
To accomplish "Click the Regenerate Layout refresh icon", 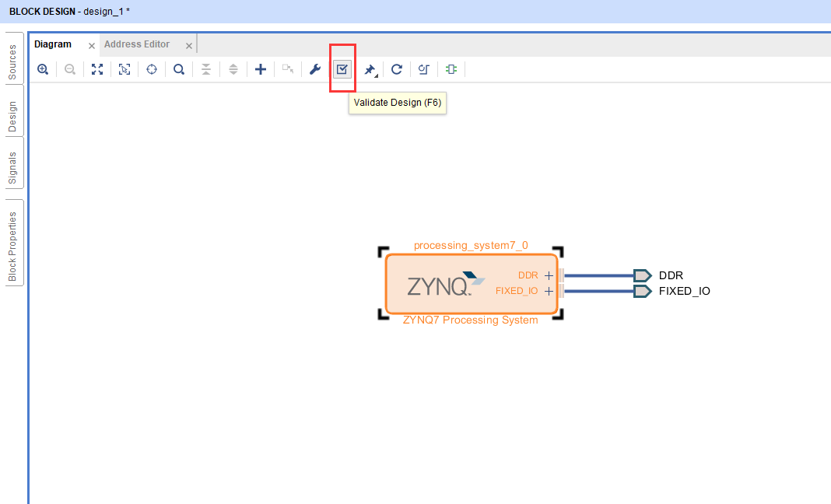I will 396,69.
